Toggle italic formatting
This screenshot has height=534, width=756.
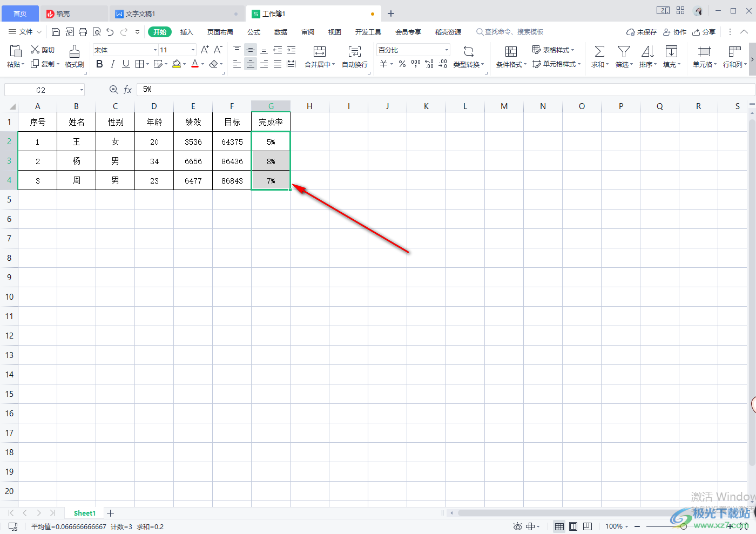[112, 64]
